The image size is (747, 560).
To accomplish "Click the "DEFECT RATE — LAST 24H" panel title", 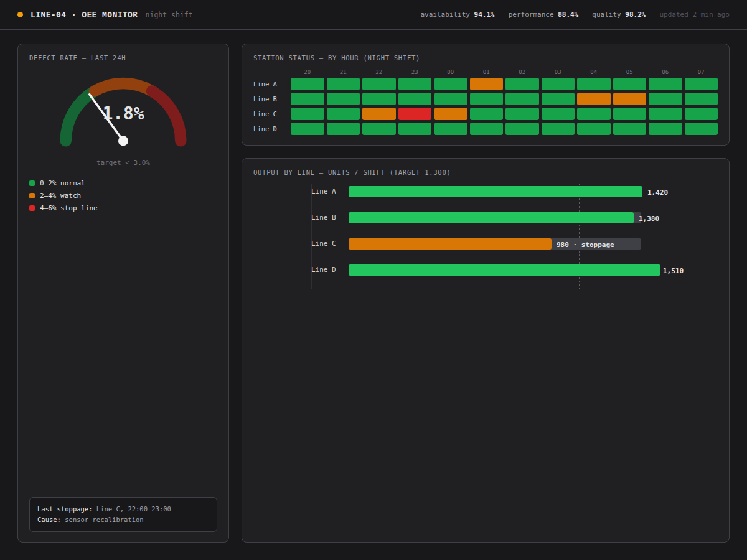I will point(77,58).
